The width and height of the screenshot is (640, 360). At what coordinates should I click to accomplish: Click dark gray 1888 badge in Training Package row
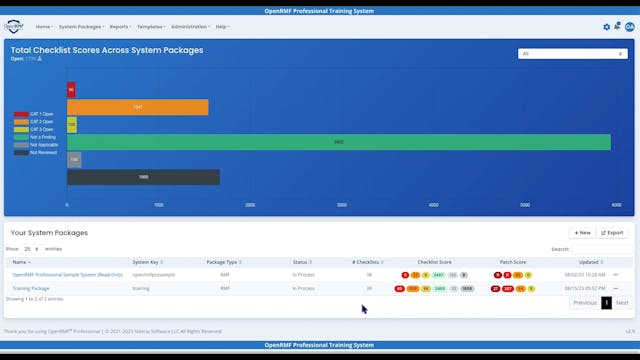[x=467, y=289]
